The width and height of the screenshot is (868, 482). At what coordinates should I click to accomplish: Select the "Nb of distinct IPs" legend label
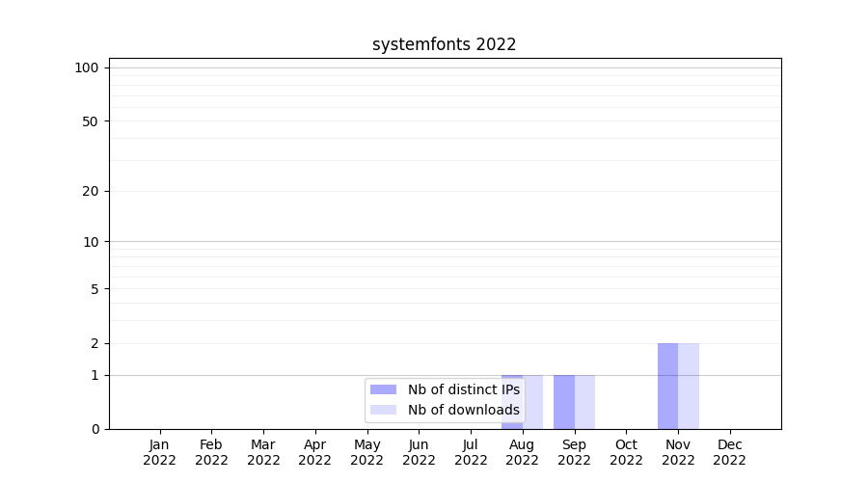[x=463, y=389]
